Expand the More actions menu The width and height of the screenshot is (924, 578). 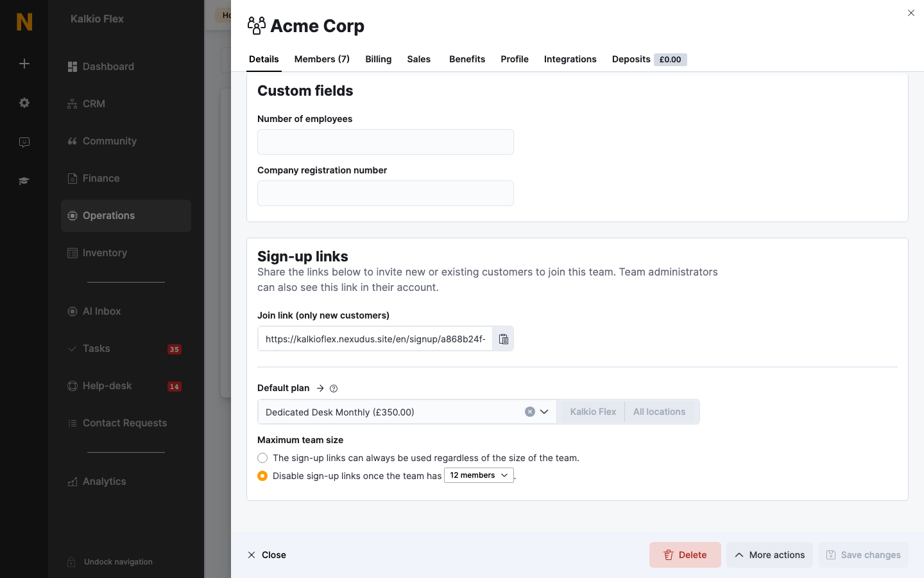[x=769, y=555]
